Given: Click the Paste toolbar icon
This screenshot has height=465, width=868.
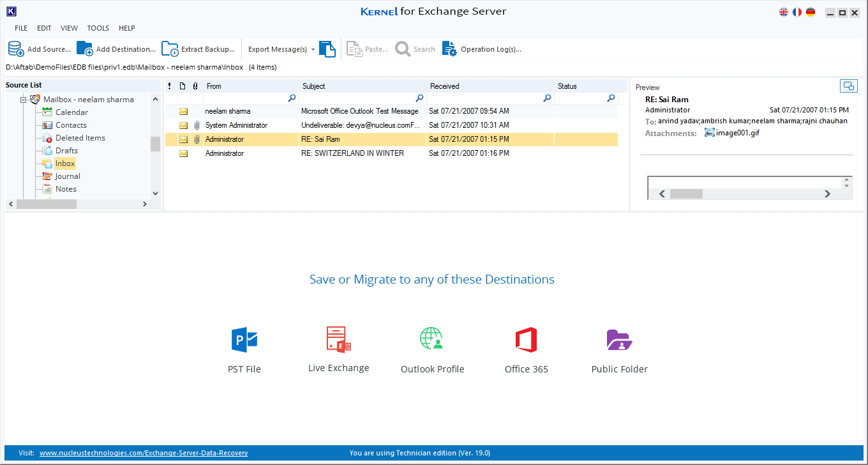Looking at the screenshot, I should pyautogui.click(x=354, y=49).
